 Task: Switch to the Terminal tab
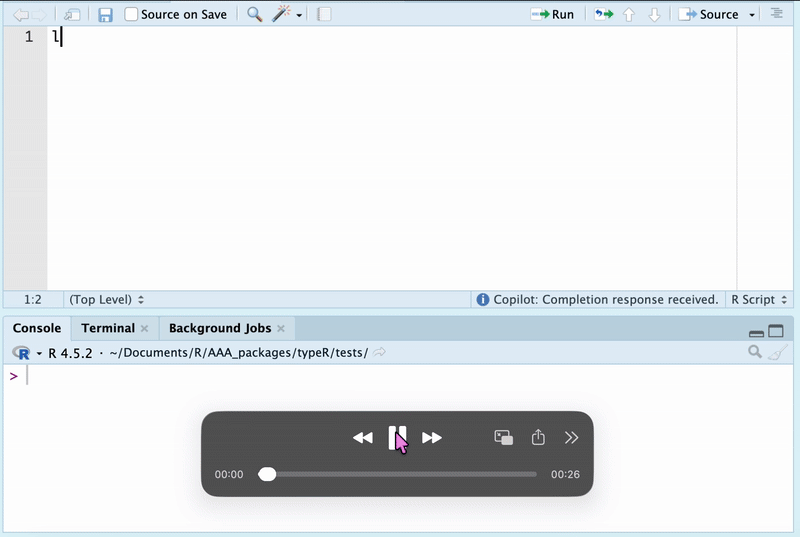tap(107, 328)
